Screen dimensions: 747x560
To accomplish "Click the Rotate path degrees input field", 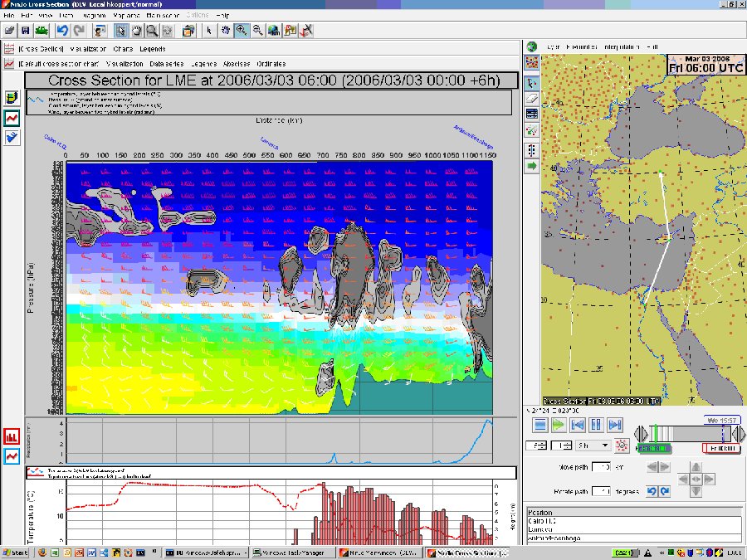I will [x=601, y=491].
